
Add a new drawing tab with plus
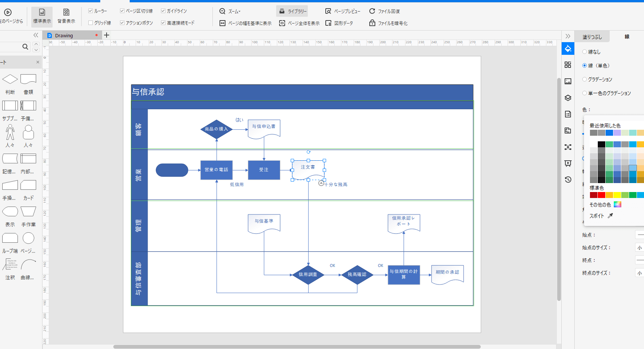pos(107,35)
